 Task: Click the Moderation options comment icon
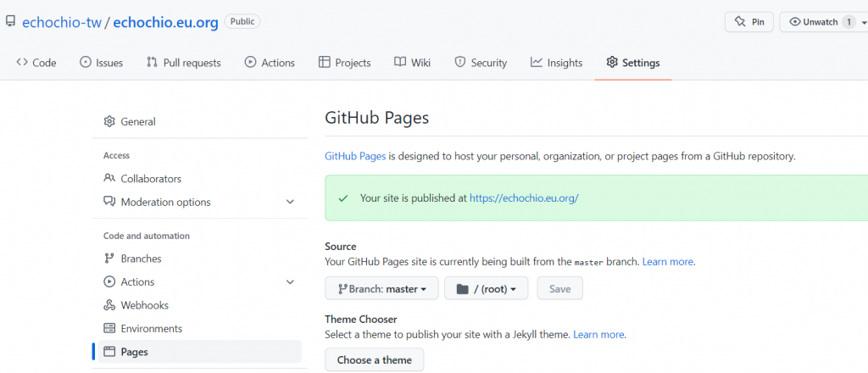pos(109,202)
